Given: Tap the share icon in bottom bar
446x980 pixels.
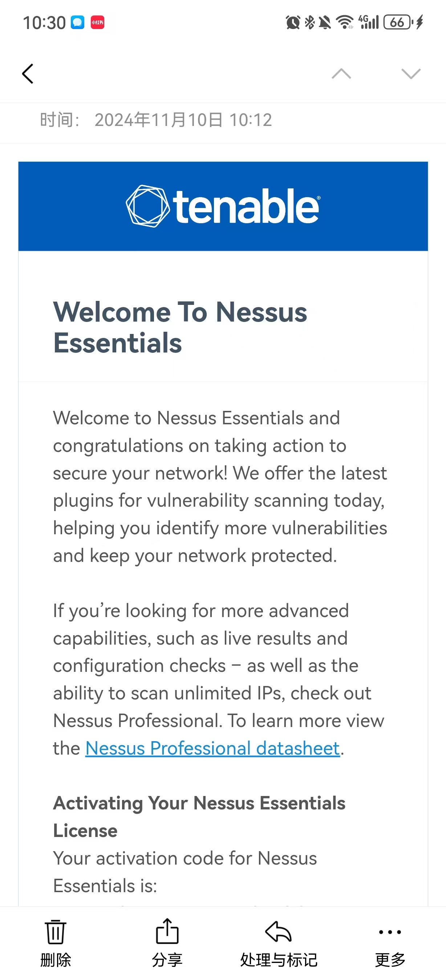Looking at the screenshot, I should point(167,931).
